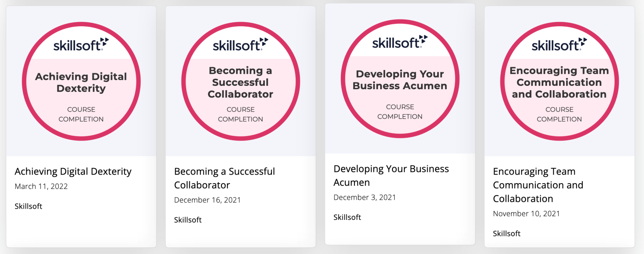
Task: Click the December 16, 2021 date
Action: coord(207,200)
